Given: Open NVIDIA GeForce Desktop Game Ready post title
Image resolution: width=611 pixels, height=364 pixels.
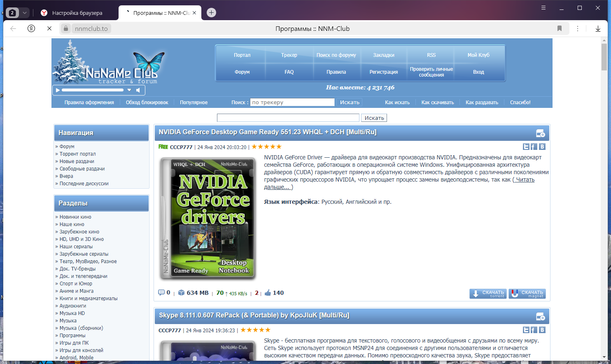Looking at the screenshot, I should point(268,132).
